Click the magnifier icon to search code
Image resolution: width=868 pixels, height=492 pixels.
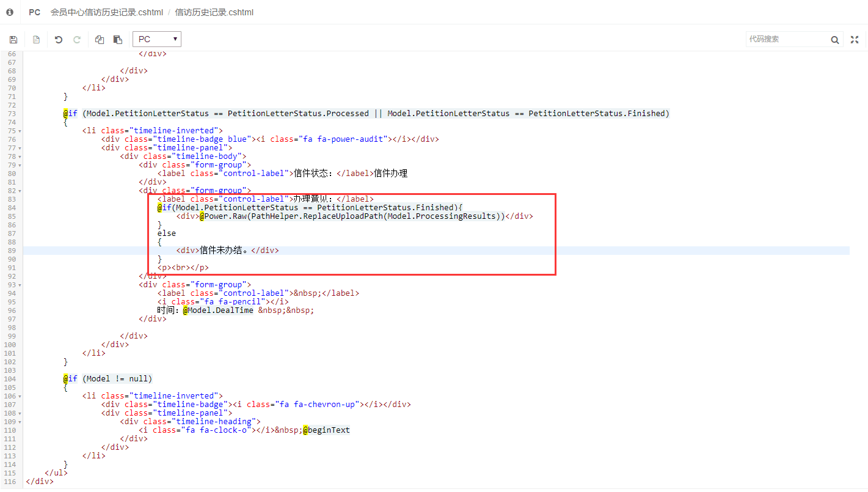coord(835,40)
